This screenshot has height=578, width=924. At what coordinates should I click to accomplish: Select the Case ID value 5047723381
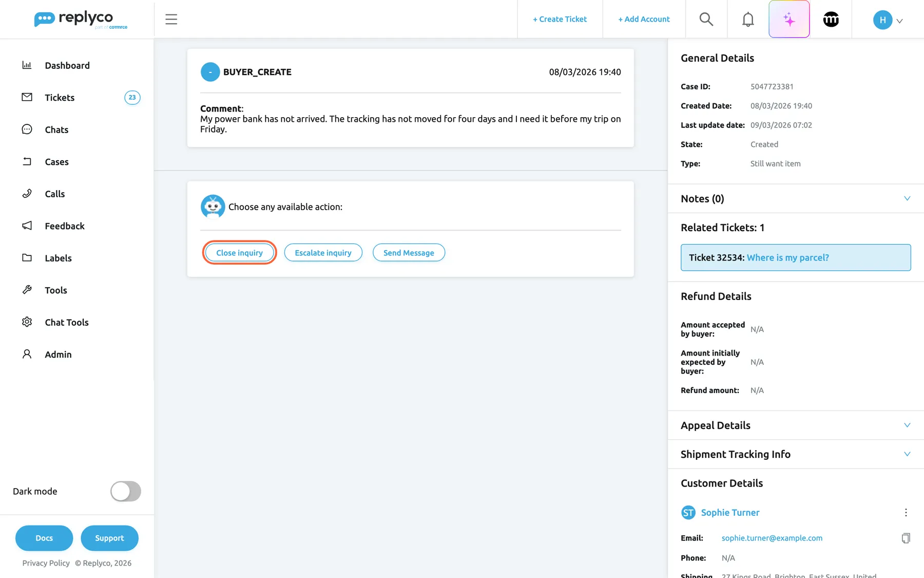[x=772, y=86]
